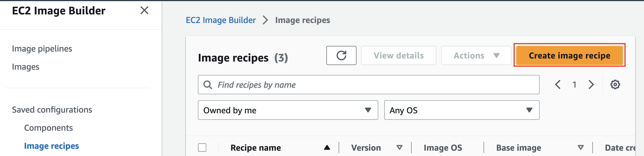Viewport: 644px width, 156px height.
Task: Click page number 1 in pagination
Action: pyautogui.click(x=575, y=84)
